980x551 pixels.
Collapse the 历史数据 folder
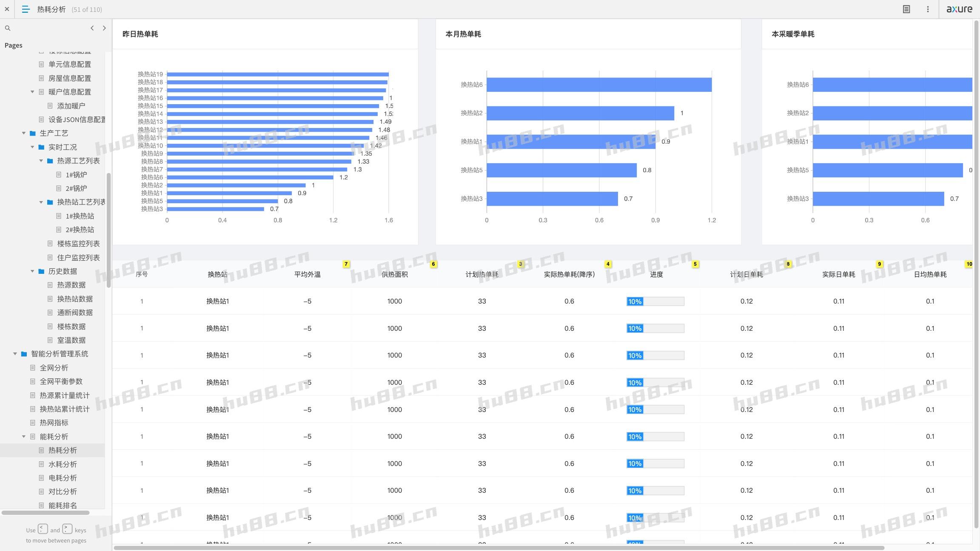click(x=32, y=271)
